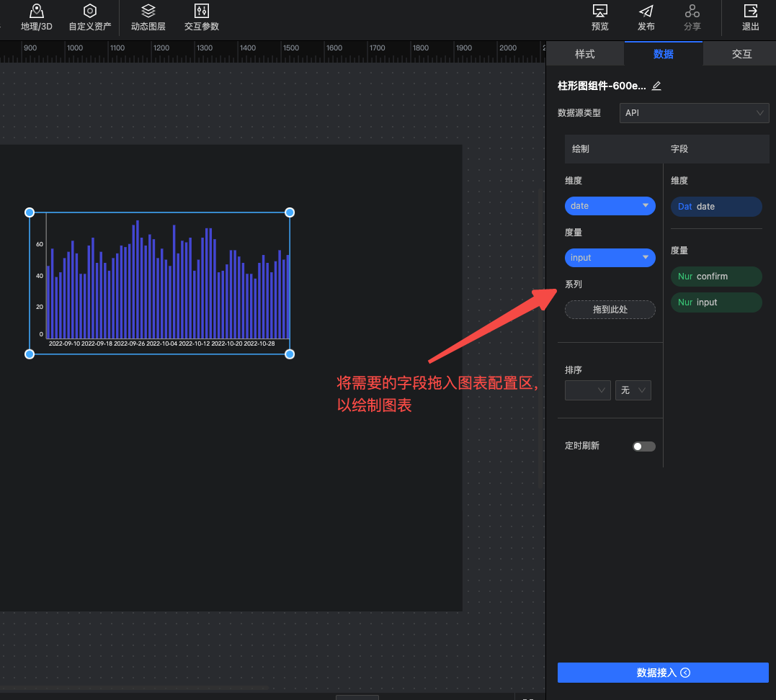776x700 pixels.
Task: Open the 无 sort order dropdown
Action: [633, 390]
